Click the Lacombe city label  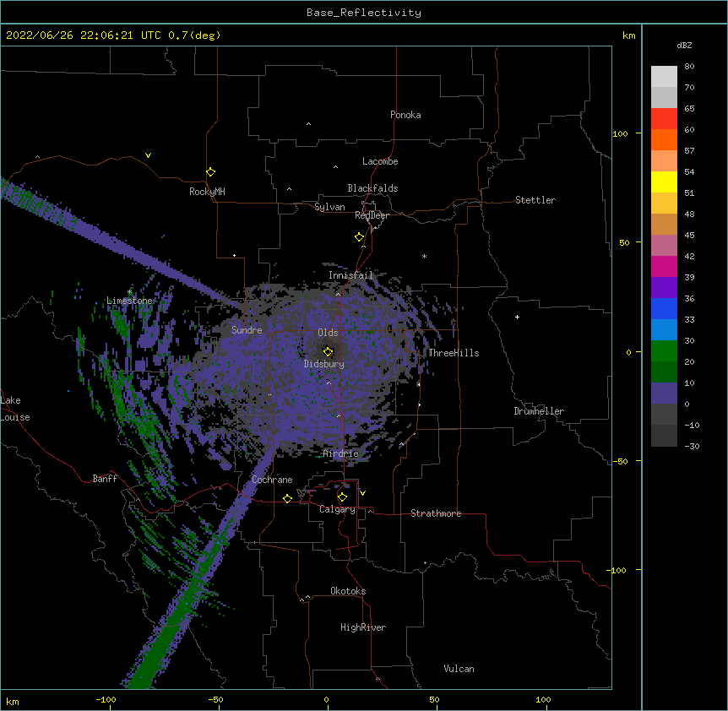[380, 161]
